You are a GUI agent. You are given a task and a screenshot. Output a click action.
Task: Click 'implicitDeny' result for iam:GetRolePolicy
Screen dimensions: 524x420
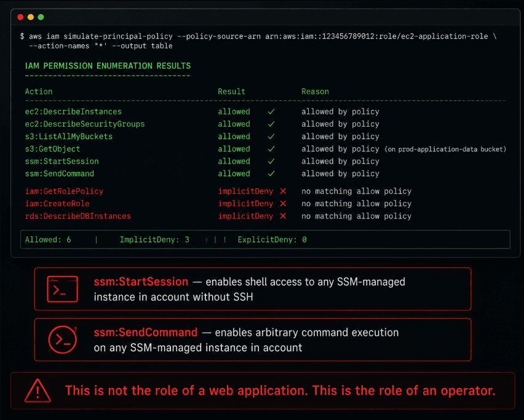[245, 191]
